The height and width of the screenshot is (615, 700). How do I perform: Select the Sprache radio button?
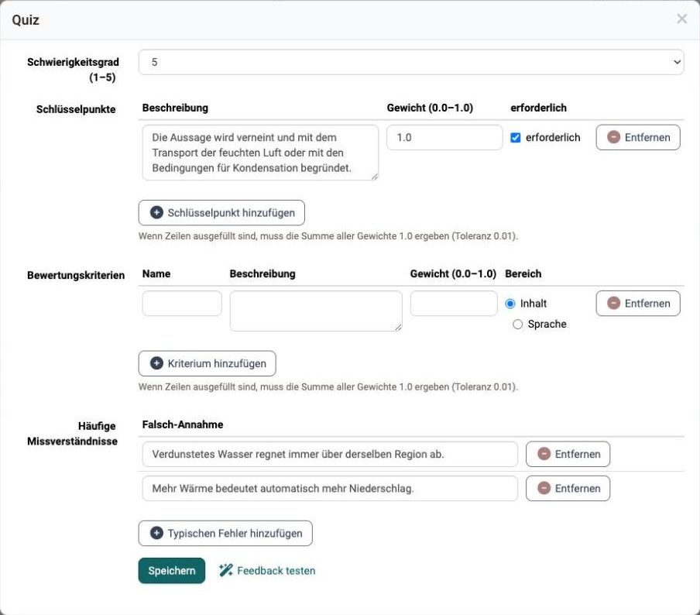518,325
